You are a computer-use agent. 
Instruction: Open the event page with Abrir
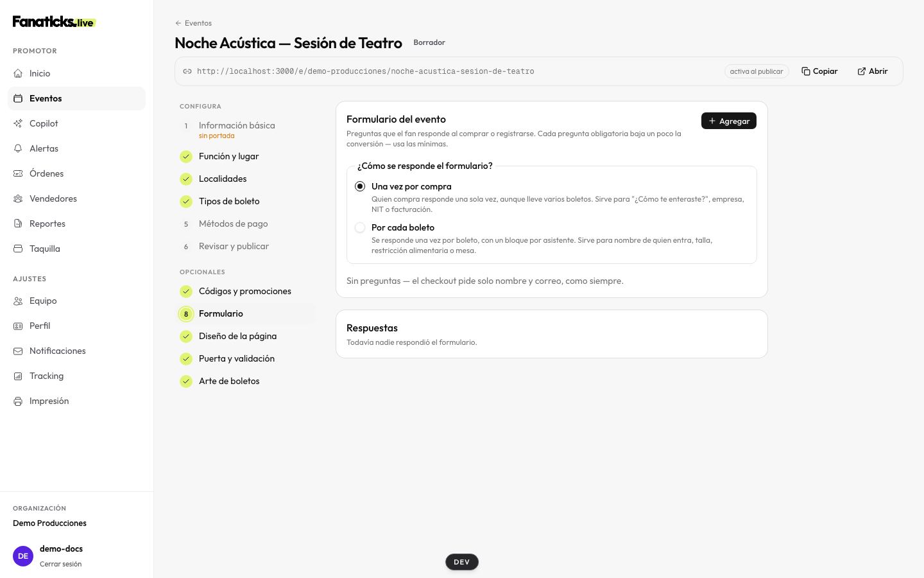pos(873,71)
